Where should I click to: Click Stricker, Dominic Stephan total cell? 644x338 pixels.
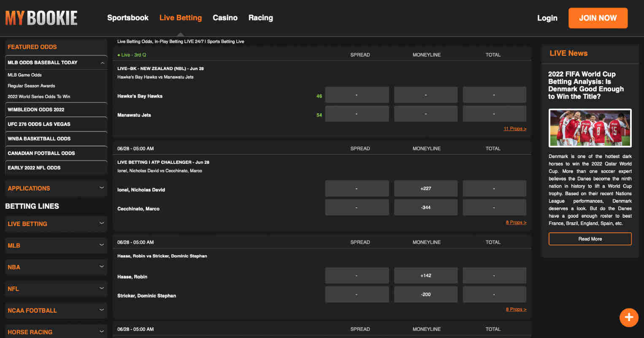tap(495, 294)
